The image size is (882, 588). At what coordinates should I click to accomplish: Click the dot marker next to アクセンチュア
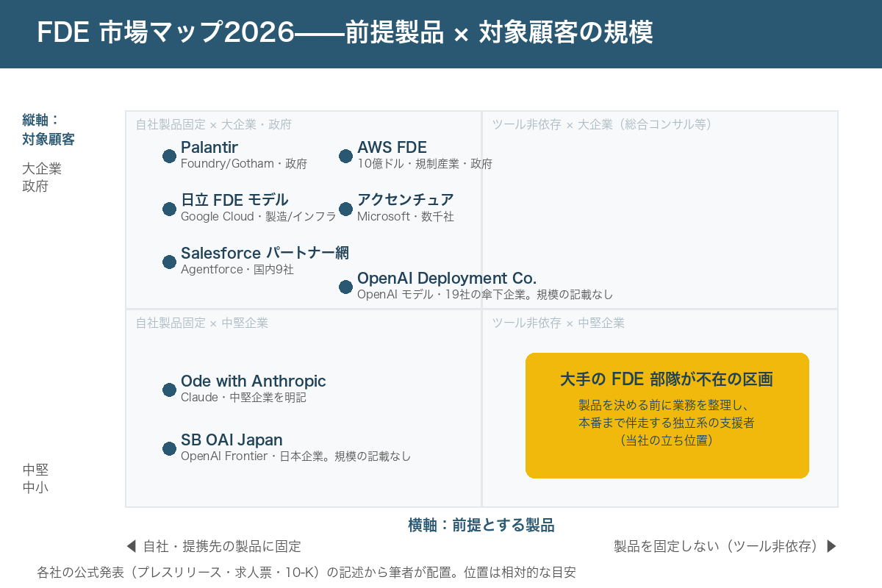pyautogui.click(x=345, y=209)
